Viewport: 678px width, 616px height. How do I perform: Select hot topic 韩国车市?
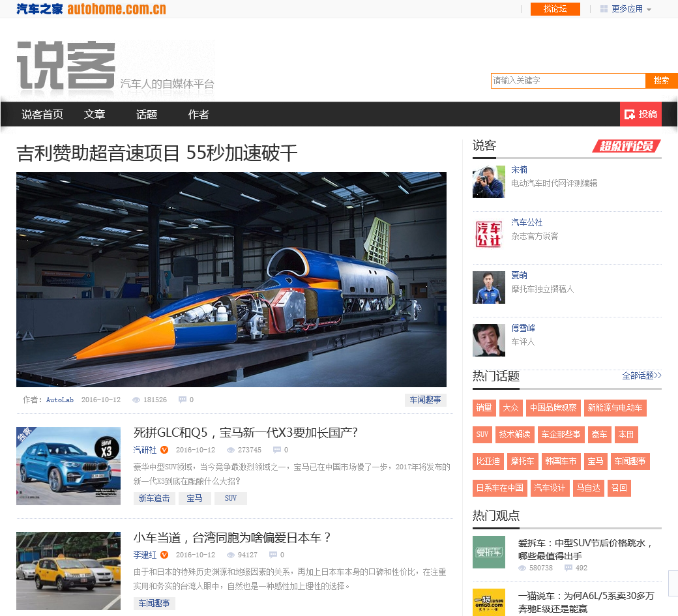(561, 462)
